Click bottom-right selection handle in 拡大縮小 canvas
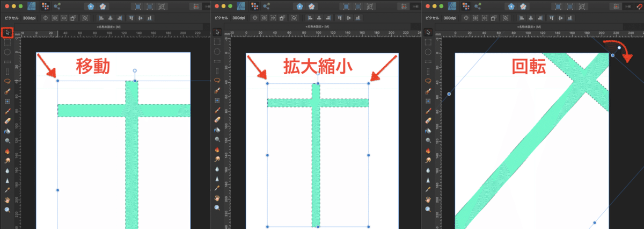 point(369,227)
